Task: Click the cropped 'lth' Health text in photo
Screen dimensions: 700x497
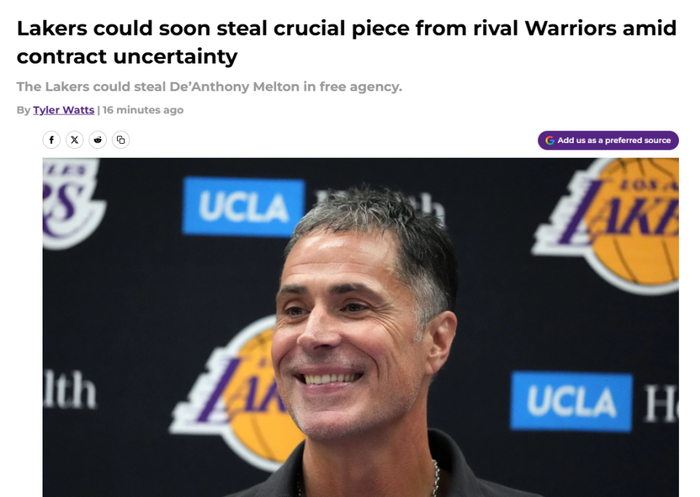Action: (70, 390)
